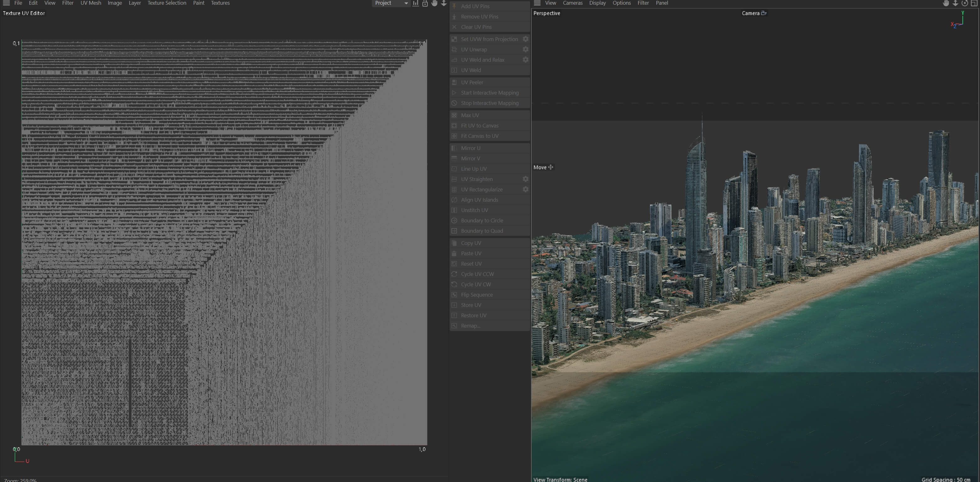The image size is (980, 482).
Task: Click the viewport dolly zoom icon
Action: [x=955, y=3]
